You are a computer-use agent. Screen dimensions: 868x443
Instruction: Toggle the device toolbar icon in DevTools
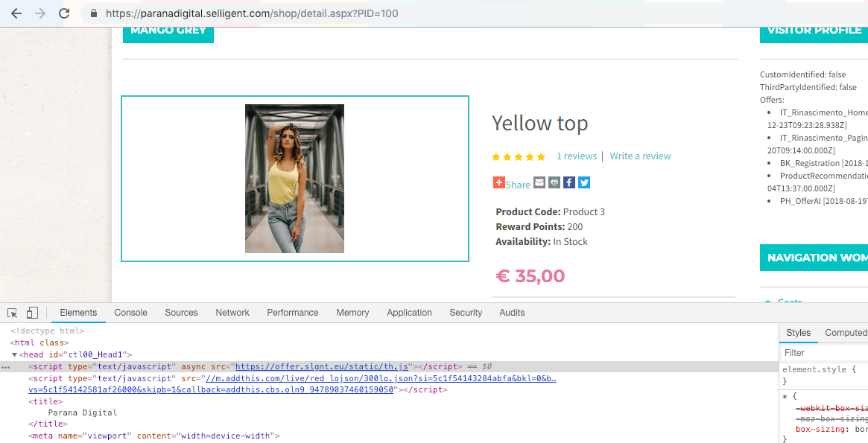point(32,313)
